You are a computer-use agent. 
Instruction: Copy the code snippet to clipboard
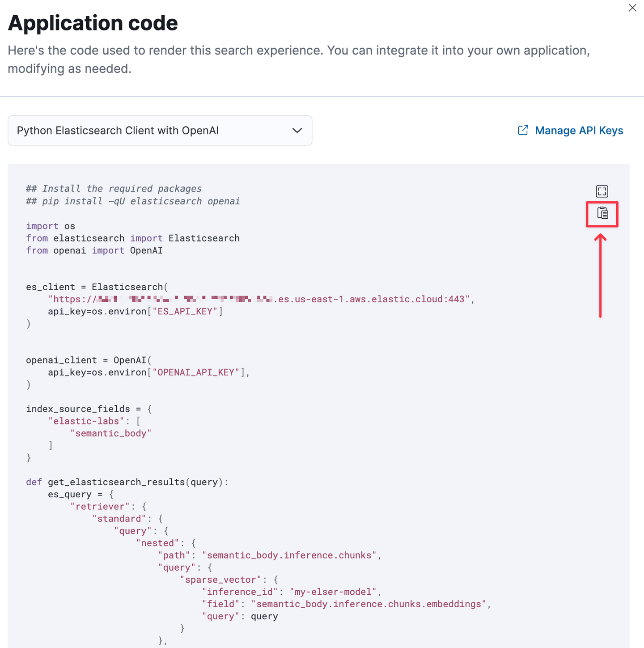[x=602, y=213]
